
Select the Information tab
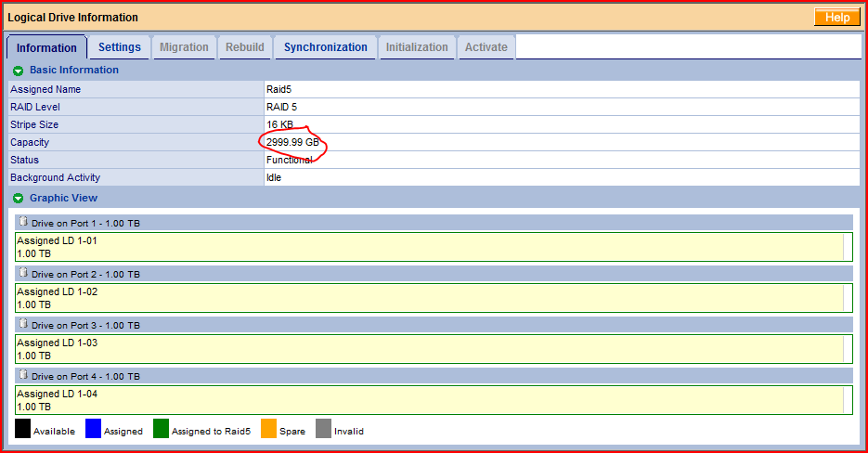(x=46, y=47)
